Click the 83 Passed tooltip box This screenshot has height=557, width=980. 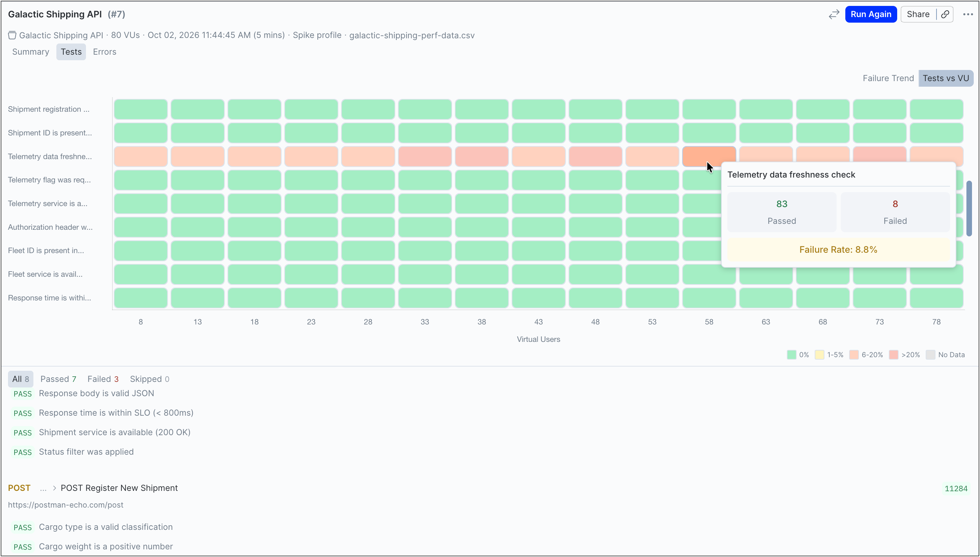(782, 212)
